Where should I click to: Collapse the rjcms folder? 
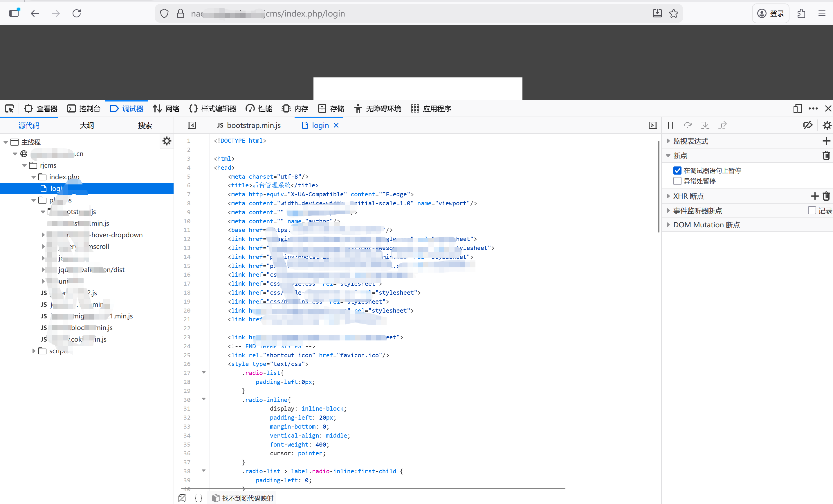point(24,166)
